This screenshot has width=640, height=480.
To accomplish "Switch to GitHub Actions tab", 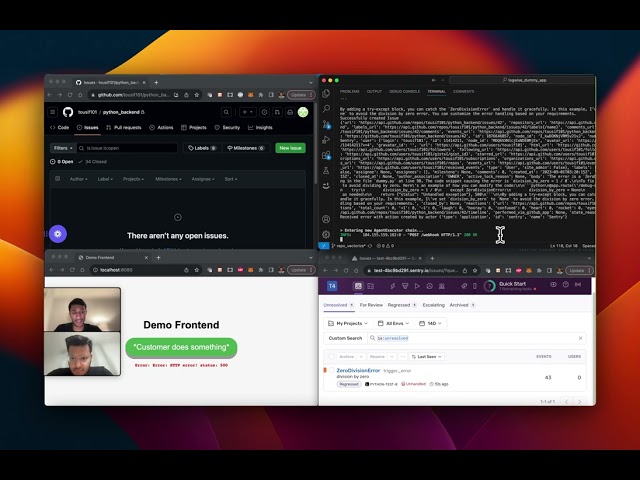I will point(161,127).
